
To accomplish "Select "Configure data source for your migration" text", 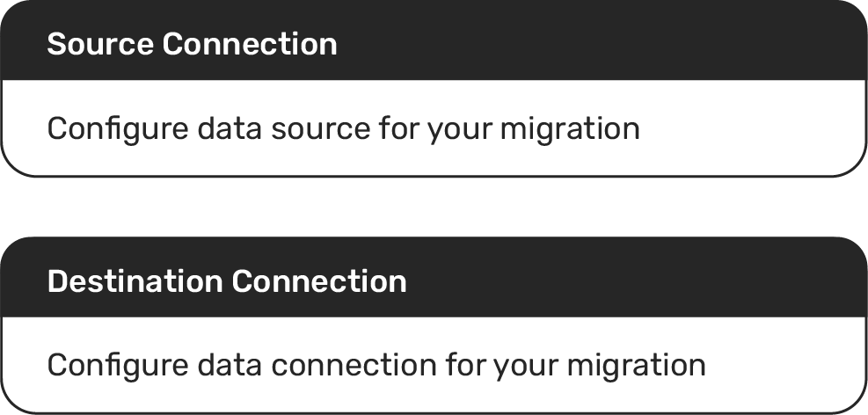I will [x=343, y=129].
